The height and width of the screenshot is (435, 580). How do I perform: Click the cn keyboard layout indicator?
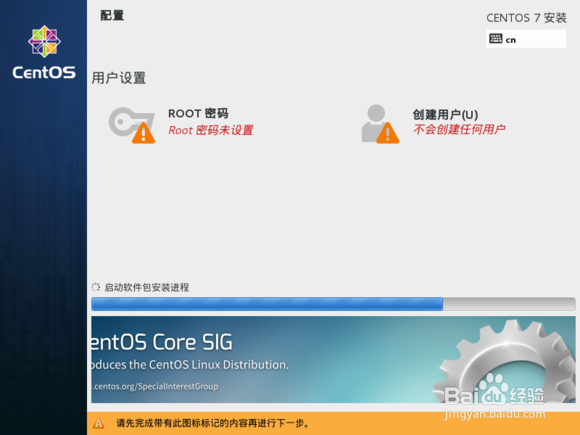click(526, 39)
